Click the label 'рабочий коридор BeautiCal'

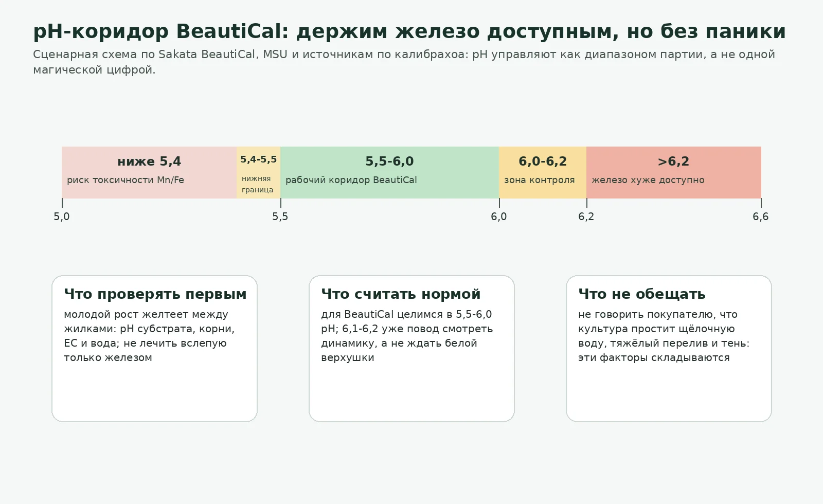click(351, 180)
